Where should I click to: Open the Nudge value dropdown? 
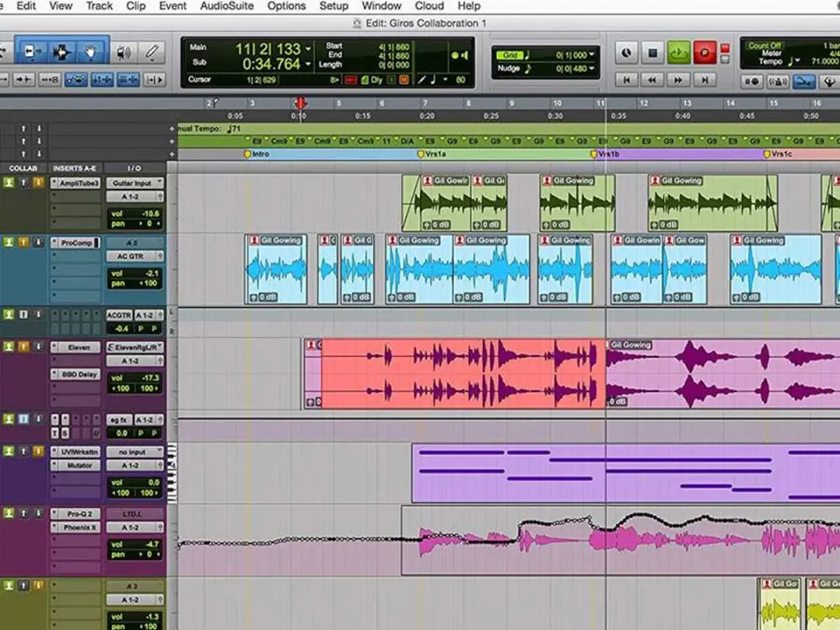coord(591,68)
